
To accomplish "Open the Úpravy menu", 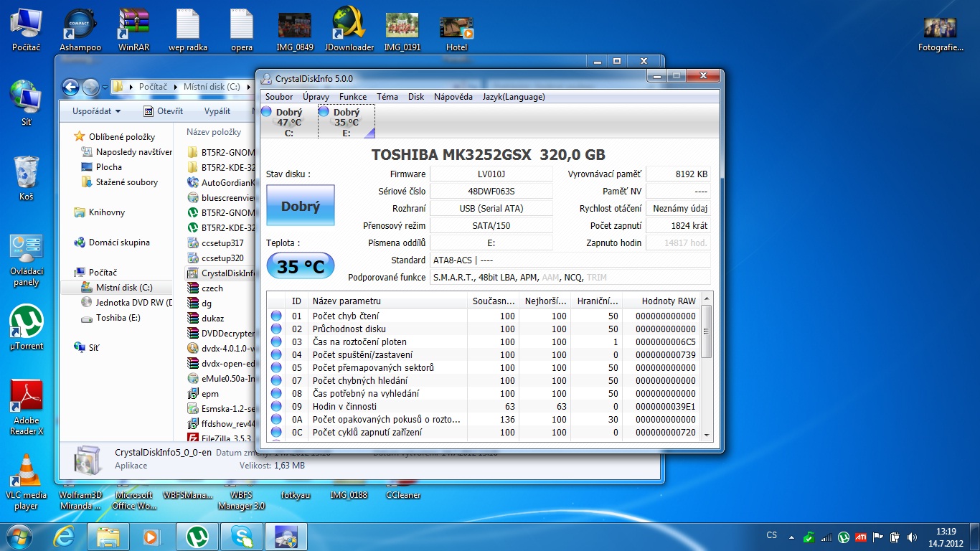I will 316,97.
